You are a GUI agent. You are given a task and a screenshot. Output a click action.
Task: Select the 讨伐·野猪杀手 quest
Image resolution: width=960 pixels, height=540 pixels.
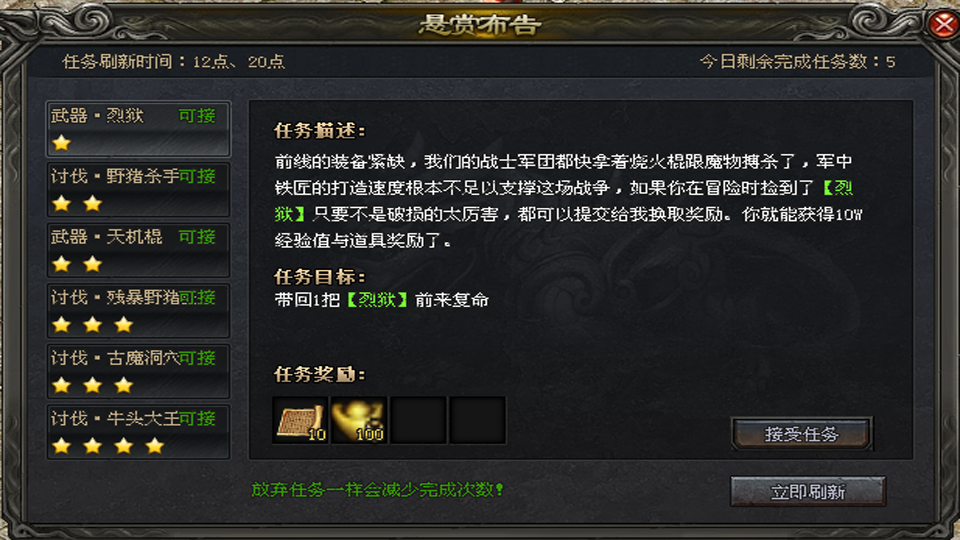coord(138,190)
